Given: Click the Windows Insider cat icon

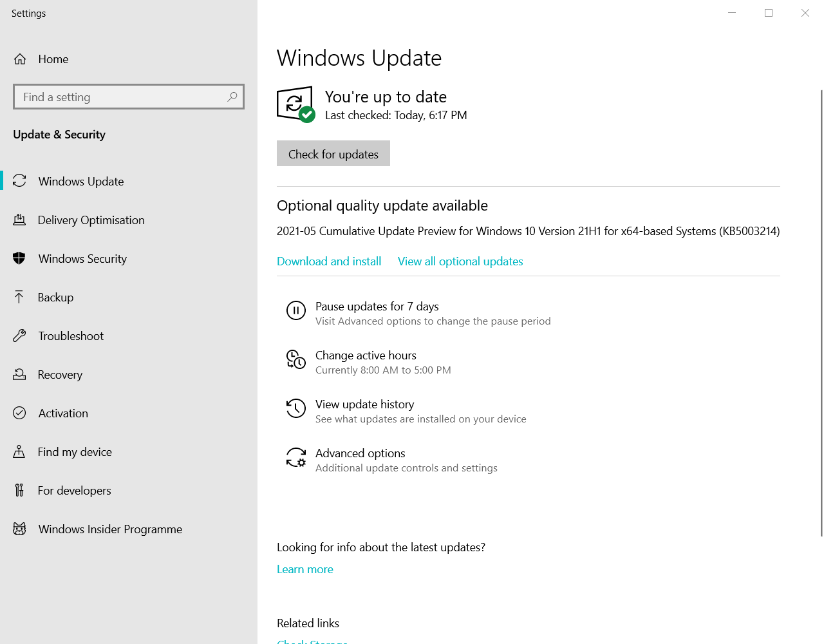Looking at the screenshot, I should point(19,529).
